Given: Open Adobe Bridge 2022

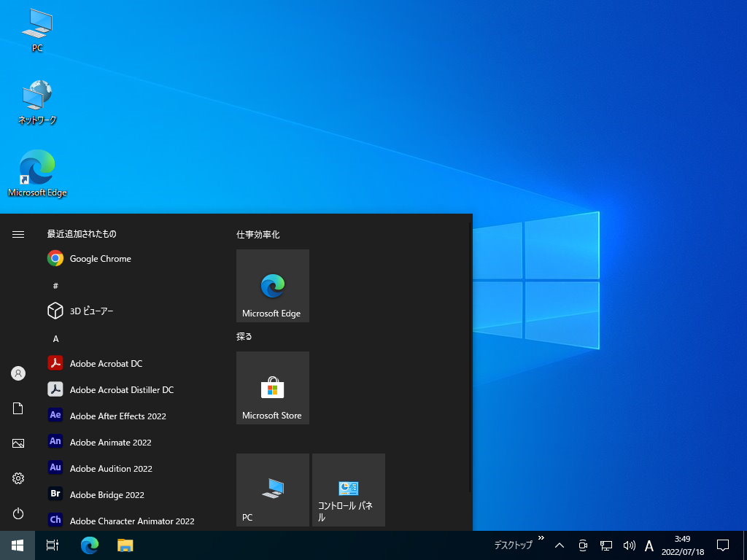Looking at the screenshot, I should pos(107,495).
